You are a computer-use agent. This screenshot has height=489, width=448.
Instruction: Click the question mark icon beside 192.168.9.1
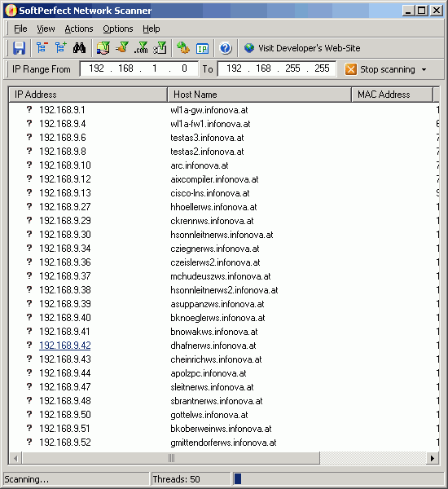(x=29, y=109)
